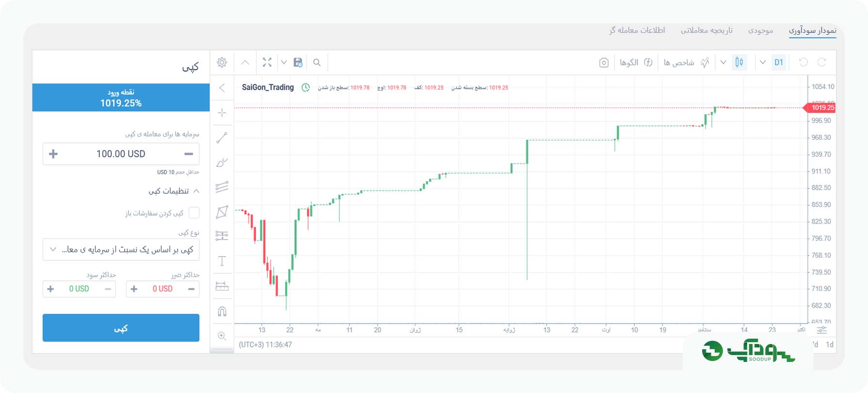The height and width of the screenshot is (393, 868).
Task: Open the symbol search magnifier
Action: point(317,62)
